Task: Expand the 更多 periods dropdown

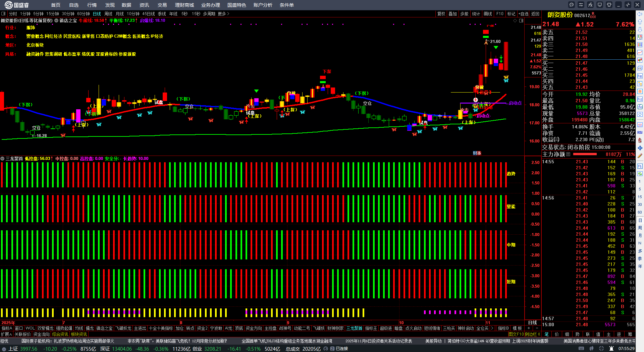Action: coord(223,14)
